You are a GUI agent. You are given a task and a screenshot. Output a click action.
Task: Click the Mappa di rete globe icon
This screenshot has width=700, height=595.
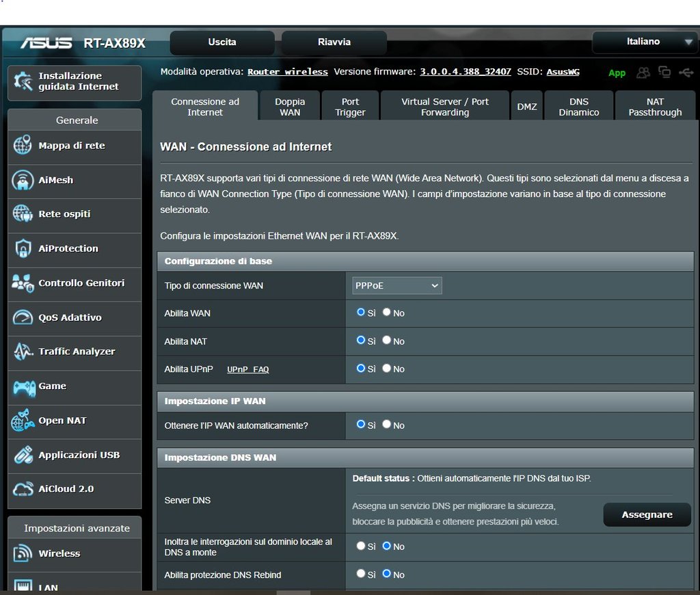tap(23, 146)
